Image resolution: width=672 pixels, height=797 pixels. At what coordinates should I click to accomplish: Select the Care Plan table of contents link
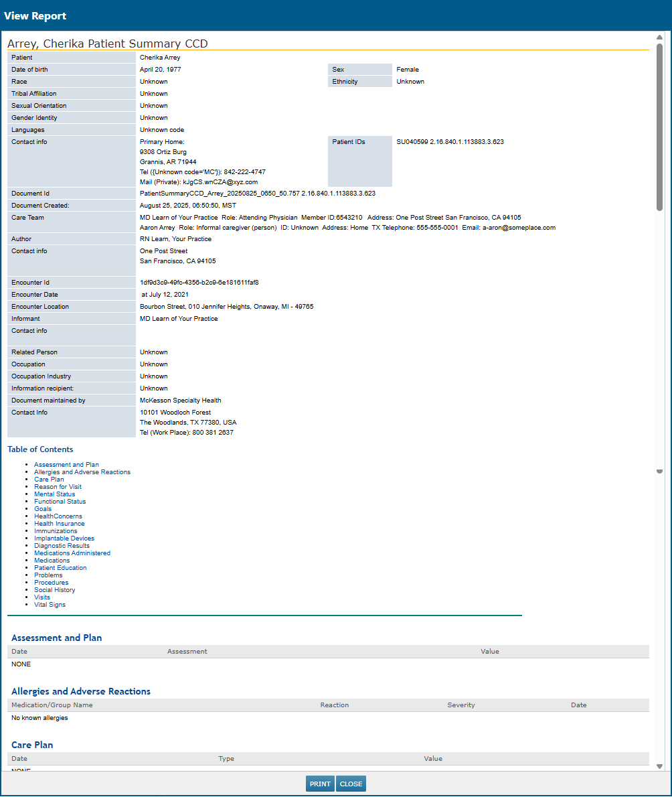[x=48, y=479]
